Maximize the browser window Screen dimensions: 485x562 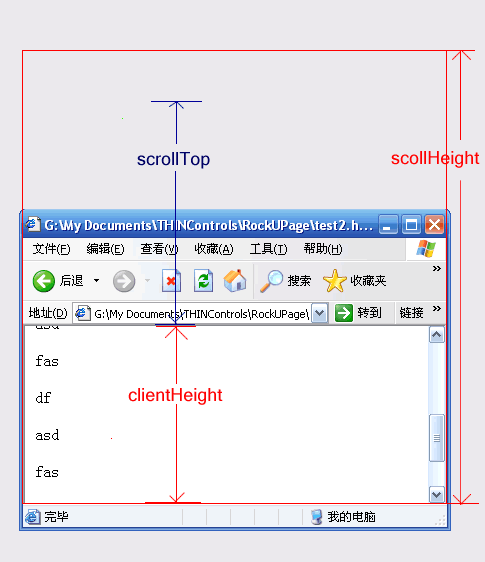[411, 225]
